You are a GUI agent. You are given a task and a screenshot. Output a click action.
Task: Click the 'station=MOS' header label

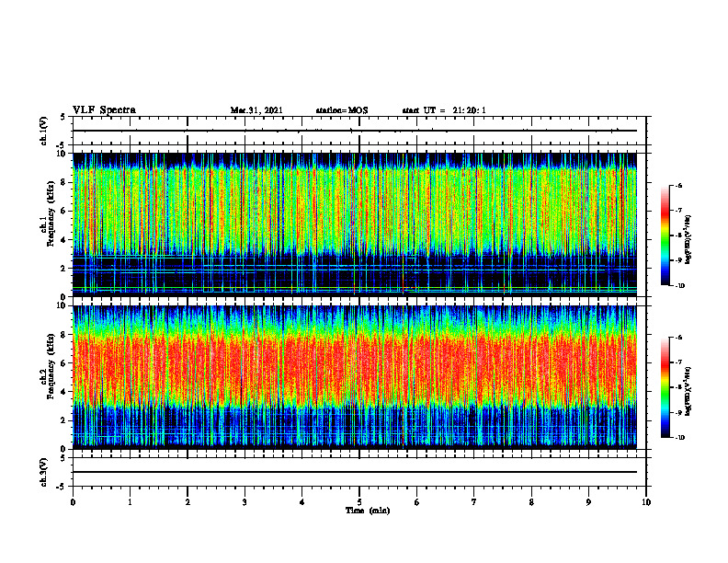pos(342,110)
